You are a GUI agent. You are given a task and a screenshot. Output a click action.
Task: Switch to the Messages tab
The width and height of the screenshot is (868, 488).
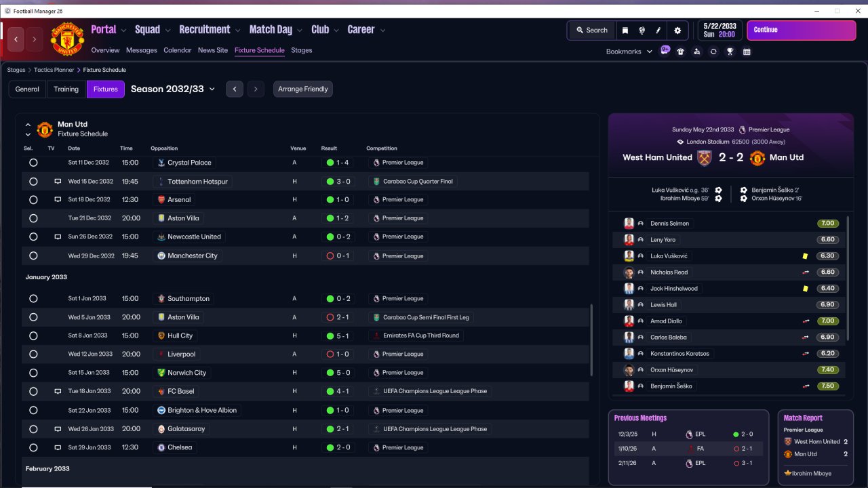pos(141,50)
